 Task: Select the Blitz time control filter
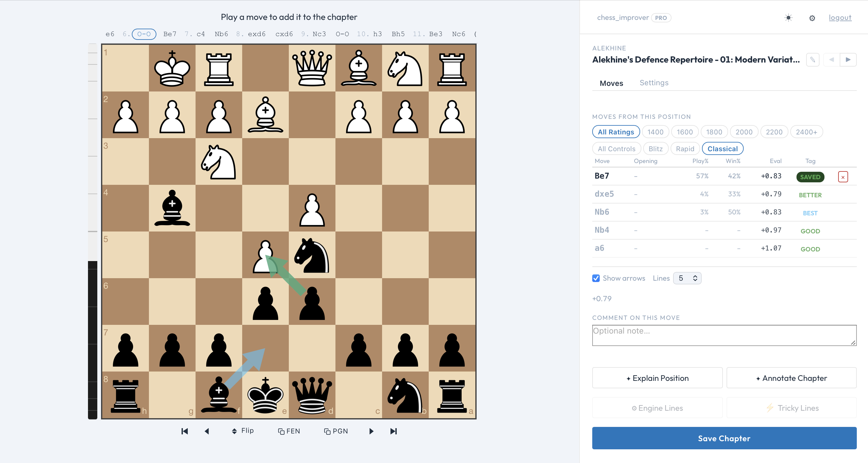tap(655, 149)
